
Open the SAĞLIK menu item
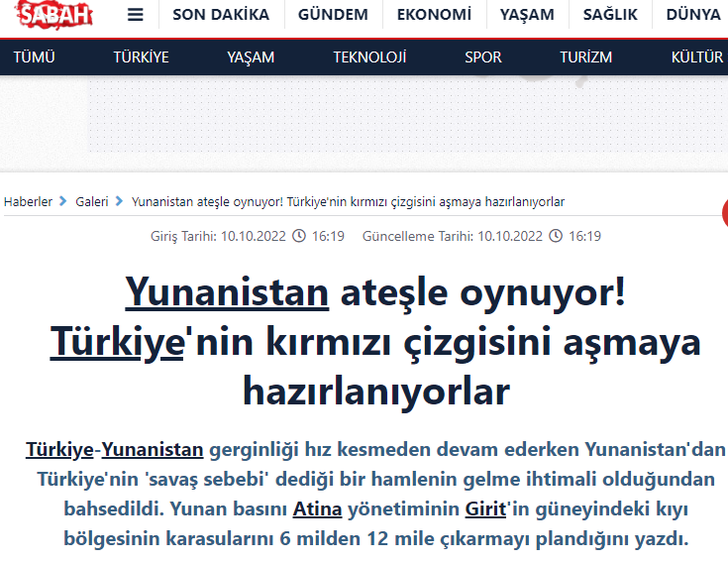610,15
